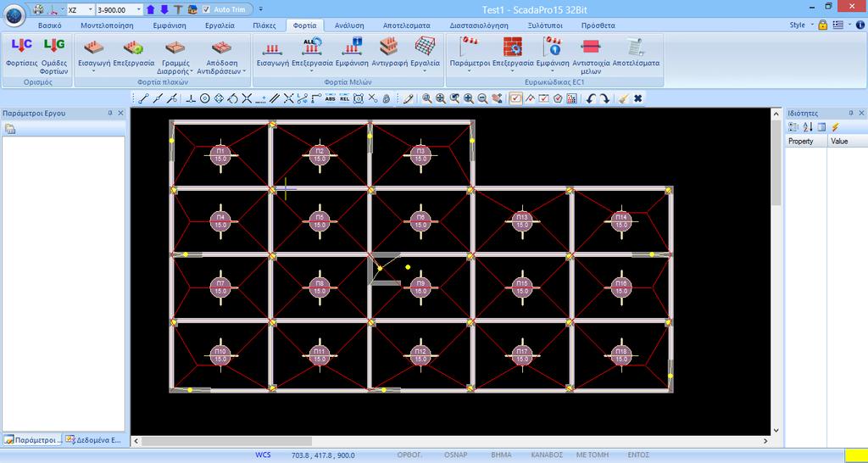Image resolution: width=868 pixels, height=463 pixels.
Task: Click the ScadaPro round application button
Action: click(14, 15)
